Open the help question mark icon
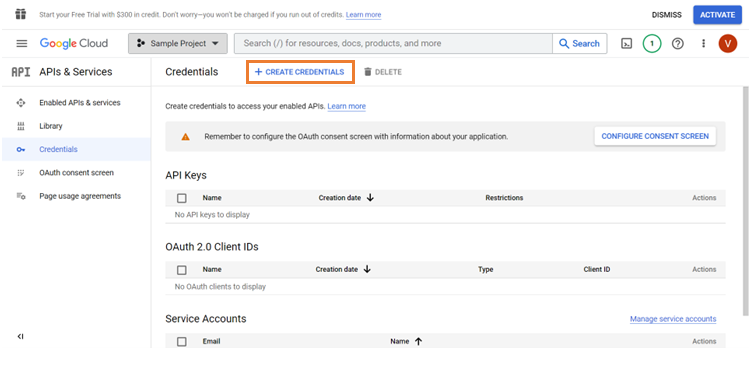 (678, 44)
